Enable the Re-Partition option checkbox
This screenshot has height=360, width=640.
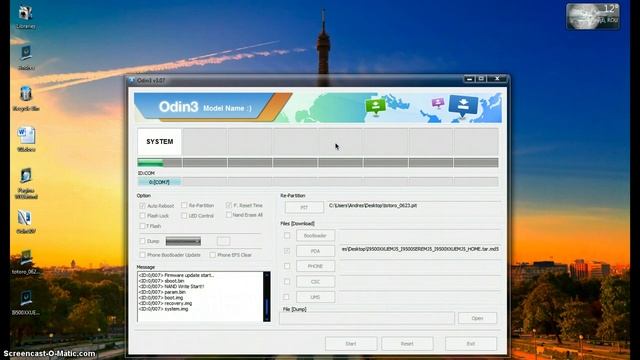click(184, 205)
